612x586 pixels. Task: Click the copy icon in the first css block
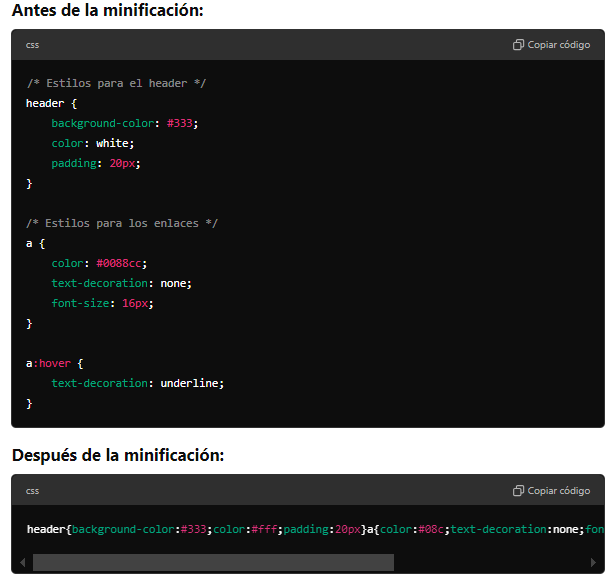(518, 45)
